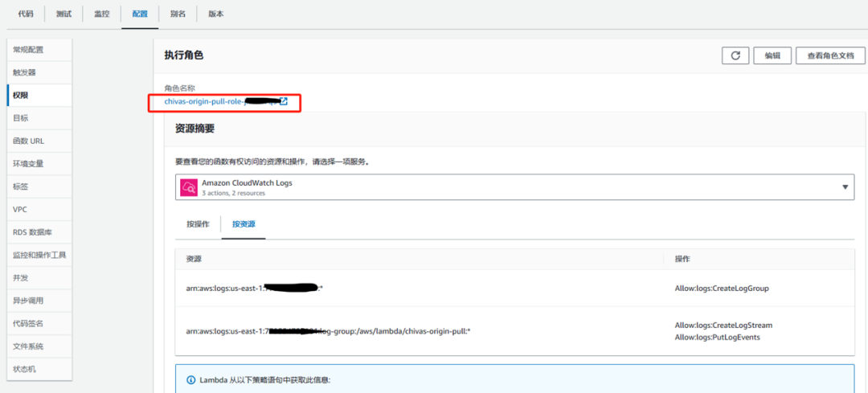Click Allow:logs:CreateLogGroup cell

coord(722,289)
